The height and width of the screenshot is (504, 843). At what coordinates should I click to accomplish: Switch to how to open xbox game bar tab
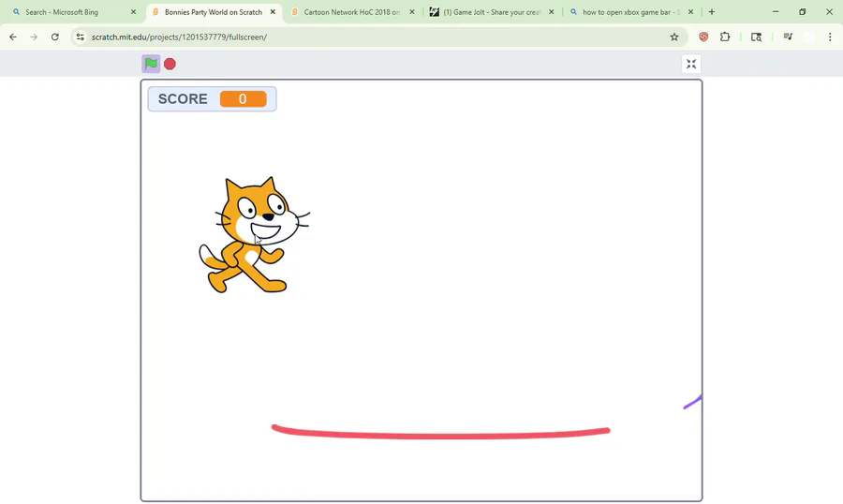(x=630, y=12)
